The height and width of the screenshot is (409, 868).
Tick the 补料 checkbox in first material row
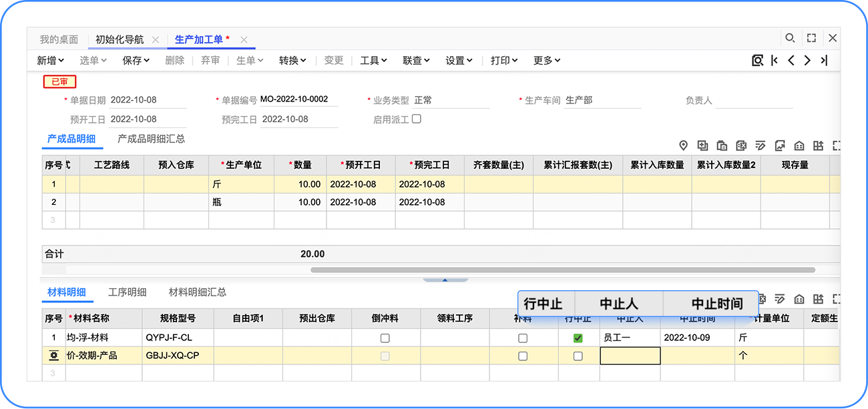click(x=523, y=338)
